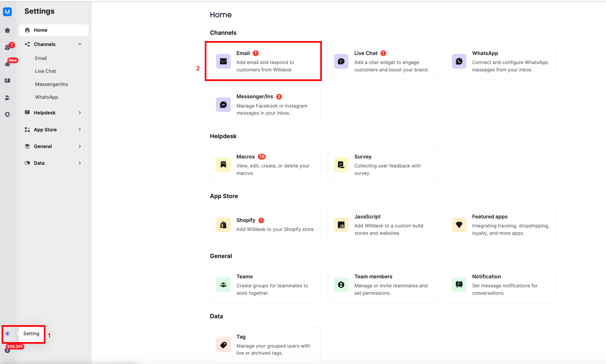The width and height of the screenshot is (606, 364).
Task: Expand the App Store section chevron
Action: [x=80, y=129]
